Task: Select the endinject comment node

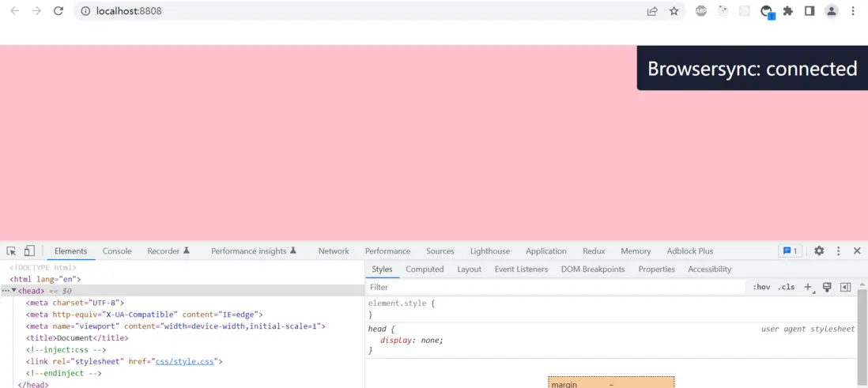Action: coord(64,373)
